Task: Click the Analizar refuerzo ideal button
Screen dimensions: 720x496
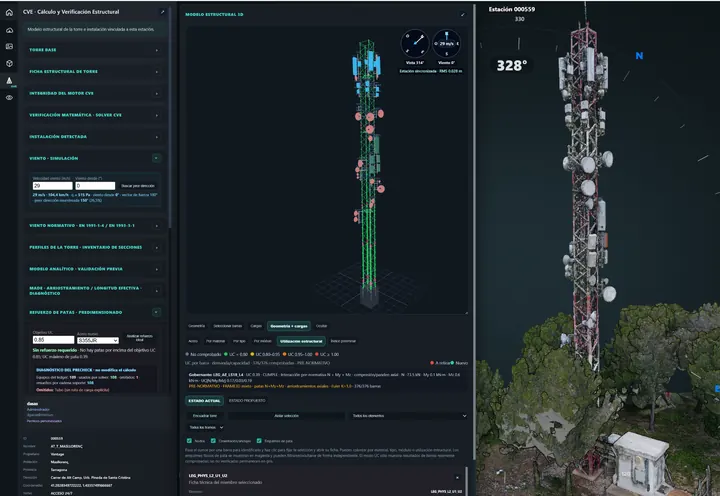Action: (x=140, y=338)
